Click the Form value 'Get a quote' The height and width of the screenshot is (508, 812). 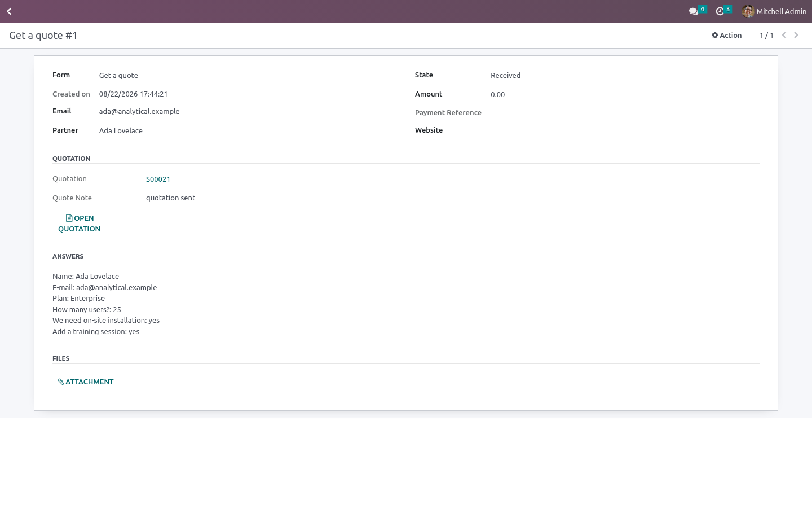coord(118,76)
